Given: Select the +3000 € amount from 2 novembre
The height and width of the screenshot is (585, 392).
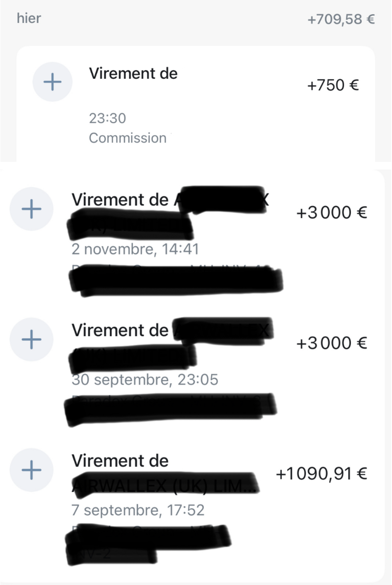Looking at the screenshot, I should (x=332, y=213).
